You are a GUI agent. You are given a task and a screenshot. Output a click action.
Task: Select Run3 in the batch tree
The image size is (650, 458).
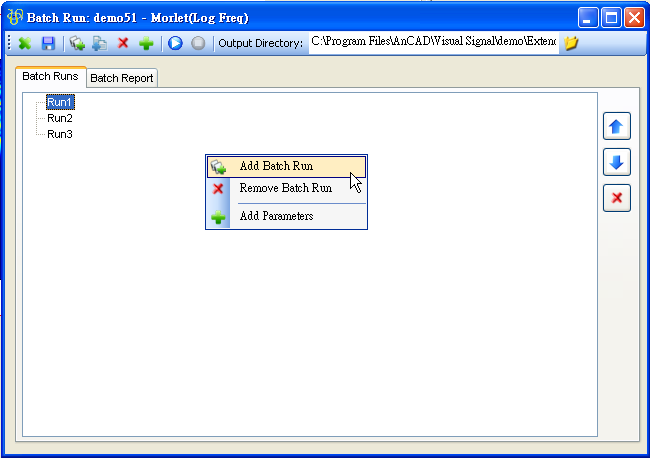click(x=60, y=134)
